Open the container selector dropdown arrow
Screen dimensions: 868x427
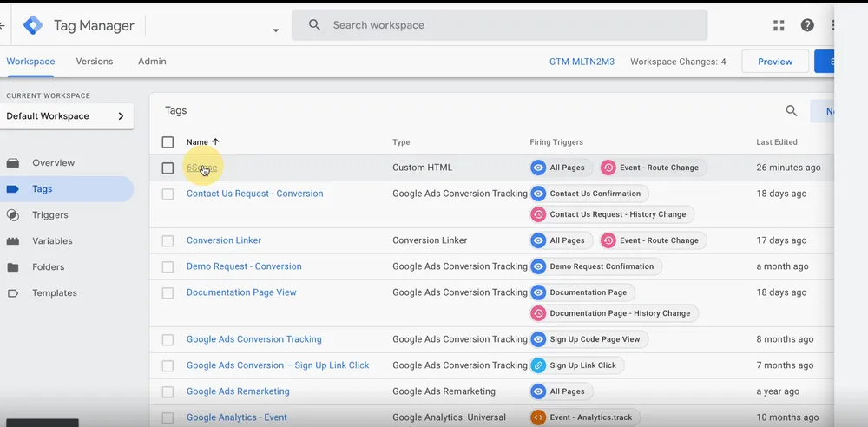276,30
